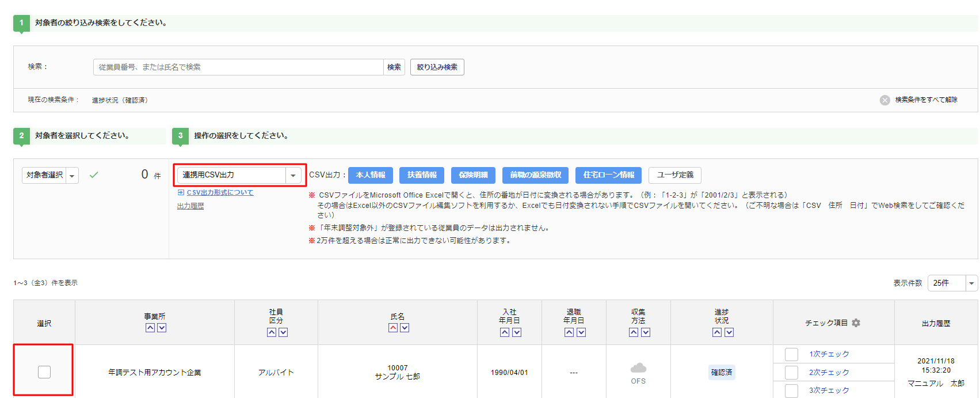Toggle the 2次チェック checkbox

(791, 373)
